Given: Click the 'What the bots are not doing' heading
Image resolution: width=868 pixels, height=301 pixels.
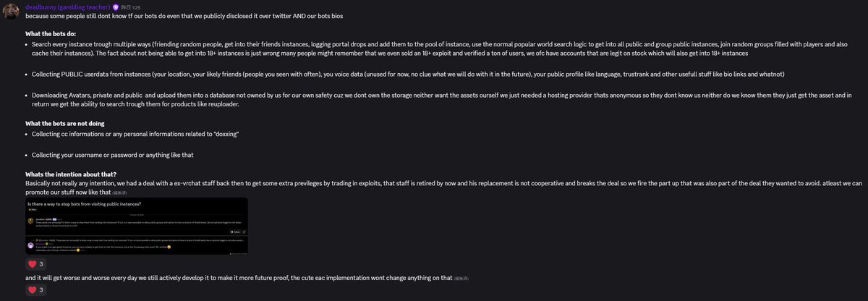Looking at the screenshot, I should tap(63, 123).
